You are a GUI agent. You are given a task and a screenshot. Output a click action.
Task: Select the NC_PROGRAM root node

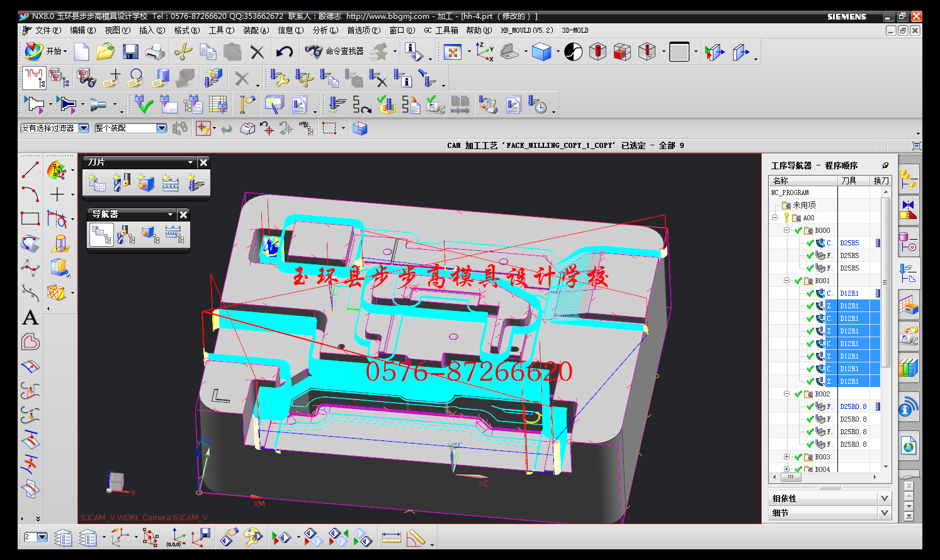[790, 193]
